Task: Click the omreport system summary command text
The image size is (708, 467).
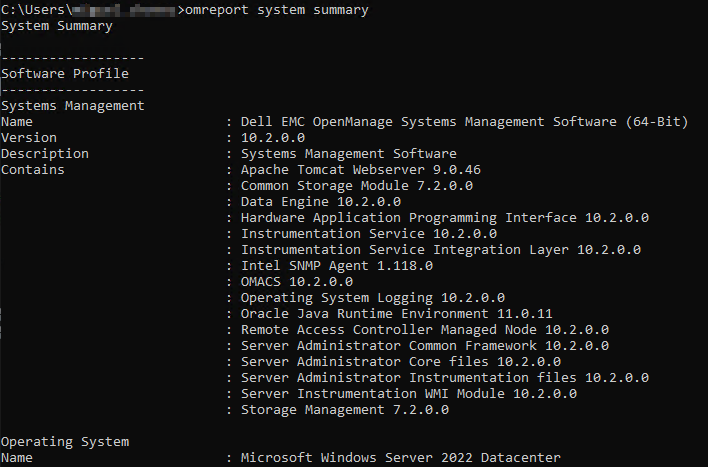Action: pos(277,10)
